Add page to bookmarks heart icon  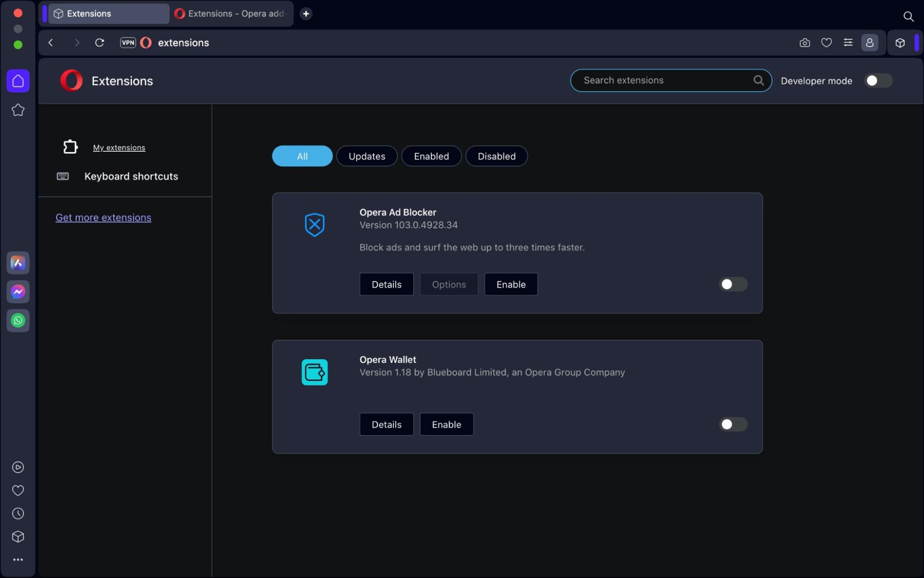[826, 43]
